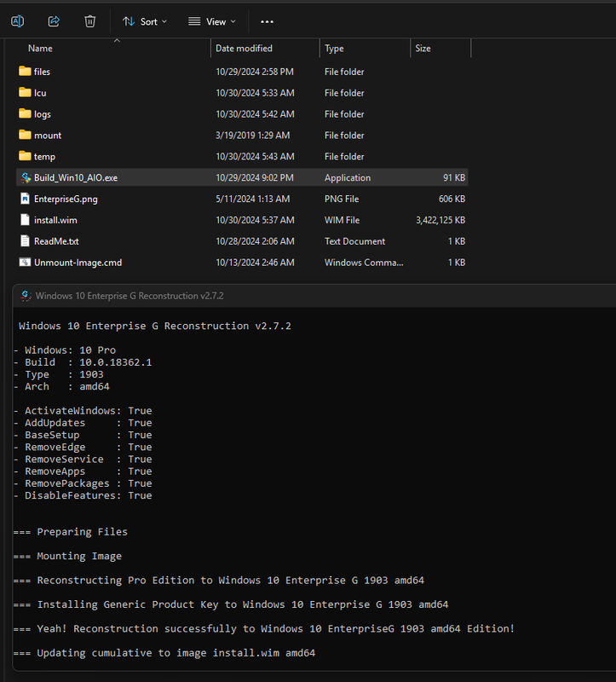
Task: Click the date 3/19/2019 1:29 AM
Action: tap(252, 136)
